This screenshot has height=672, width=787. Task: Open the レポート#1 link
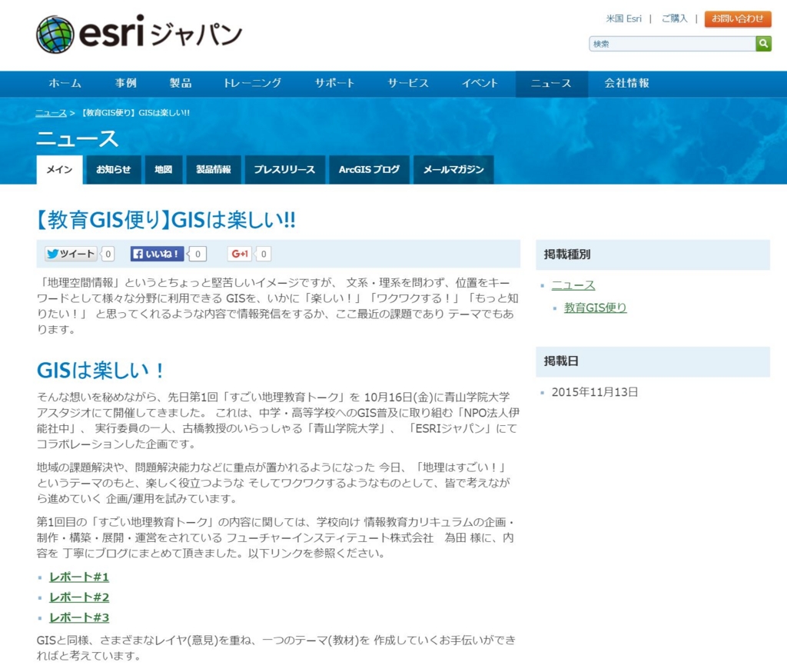click(x=78, y=576)
